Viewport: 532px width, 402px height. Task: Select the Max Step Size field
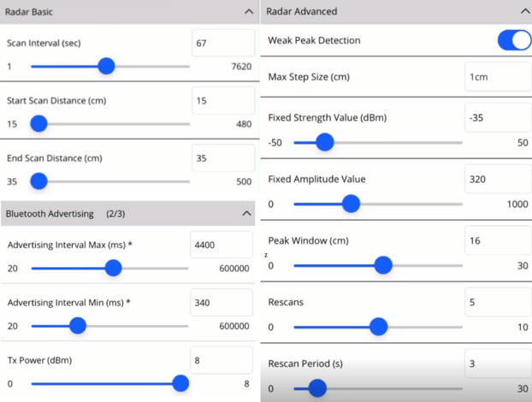tap(497, 77)
